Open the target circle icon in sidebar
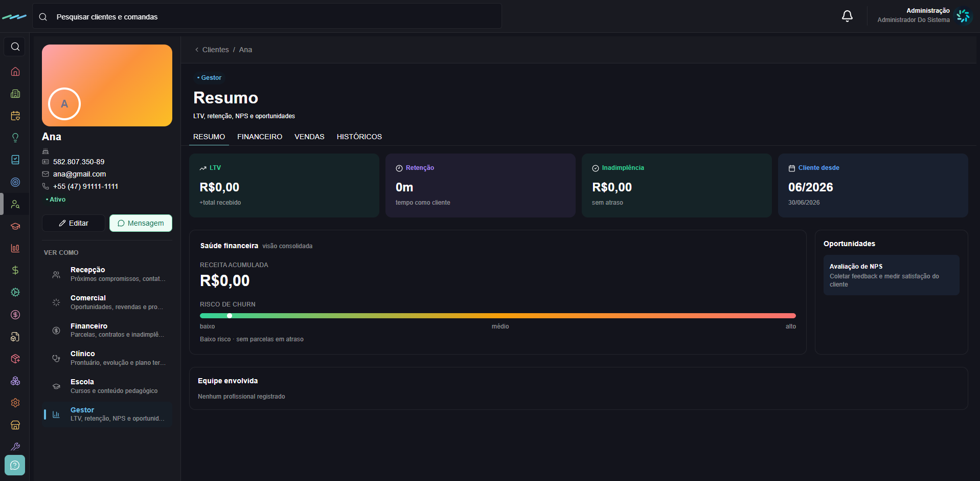 pos(15,182)
